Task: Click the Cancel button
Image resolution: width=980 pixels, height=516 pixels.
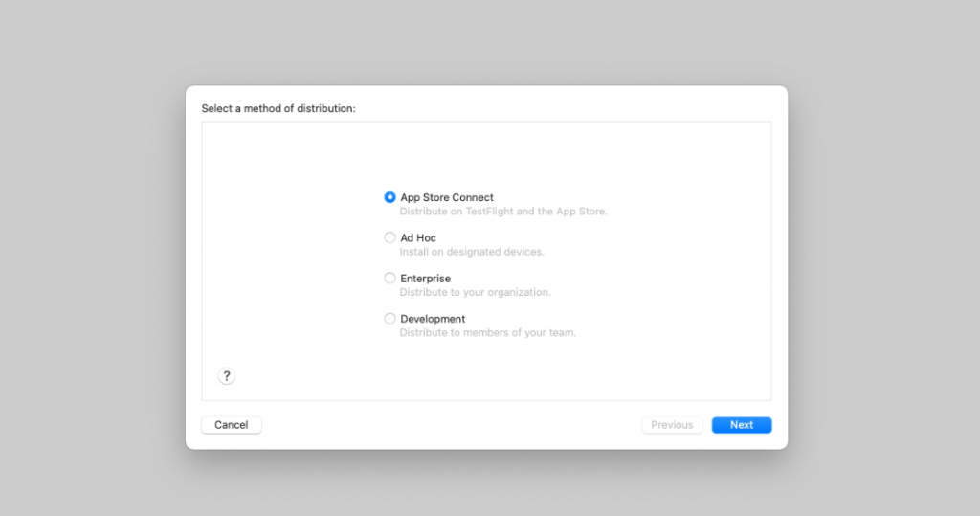Action: tap(232, 425)
